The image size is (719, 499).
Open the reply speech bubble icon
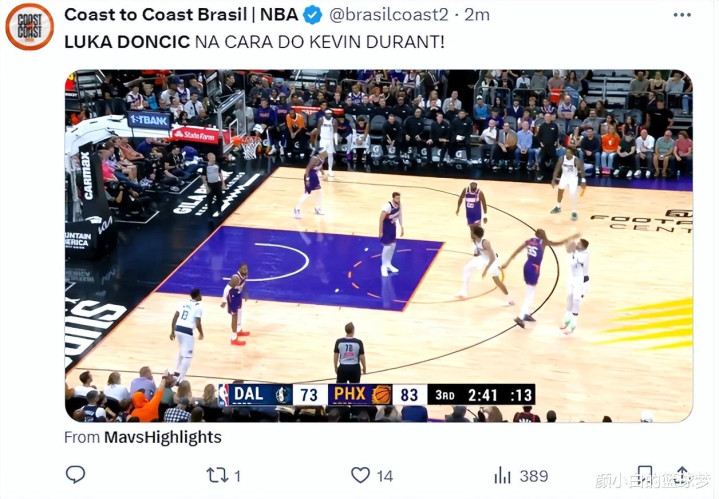tap(75, 475)
